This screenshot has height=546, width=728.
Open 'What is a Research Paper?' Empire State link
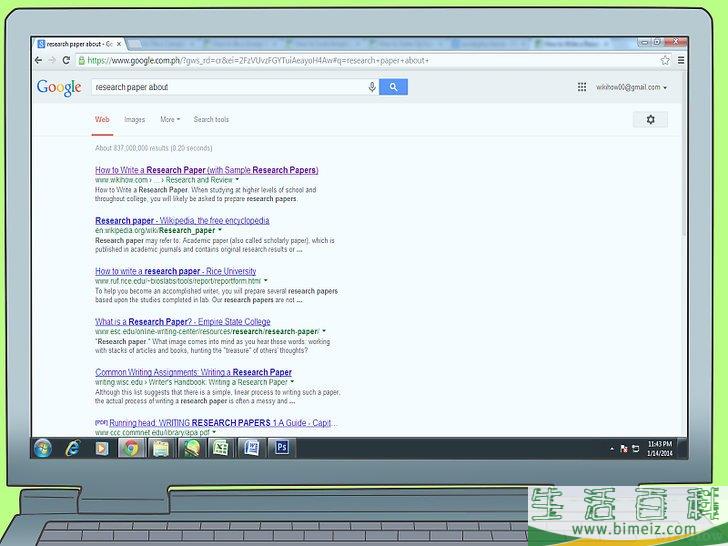click(182, 322)
